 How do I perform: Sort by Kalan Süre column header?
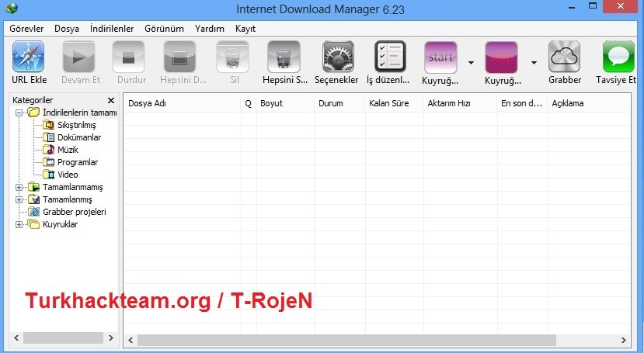pyautogui.click(x=395, y=103)
